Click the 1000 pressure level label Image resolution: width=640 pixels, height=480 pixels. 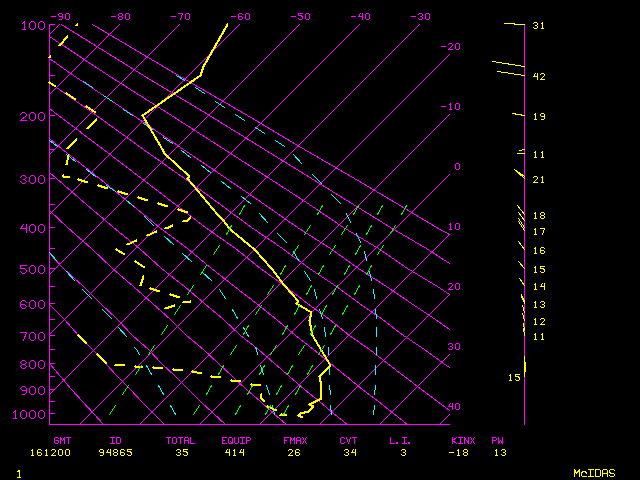(x=29, y=415)
